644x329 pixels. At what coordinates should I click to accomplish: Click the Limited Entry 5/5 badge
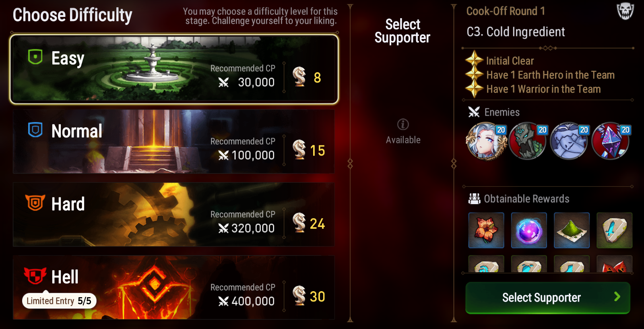coord(59,301)
